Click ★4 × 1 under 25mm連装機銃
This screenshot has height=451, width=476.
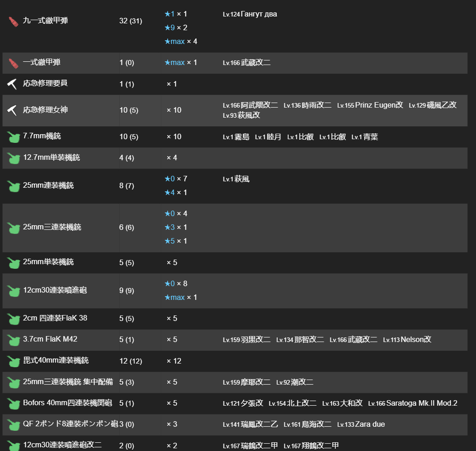(176, 193)
